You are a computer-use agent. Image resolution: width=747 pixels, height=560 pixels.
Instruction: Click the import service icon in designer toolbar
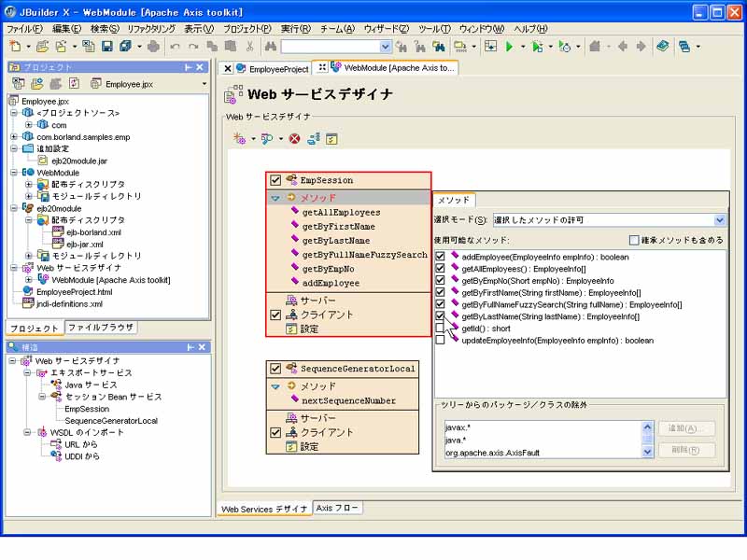pyautogui.click(x=267, y=138)
